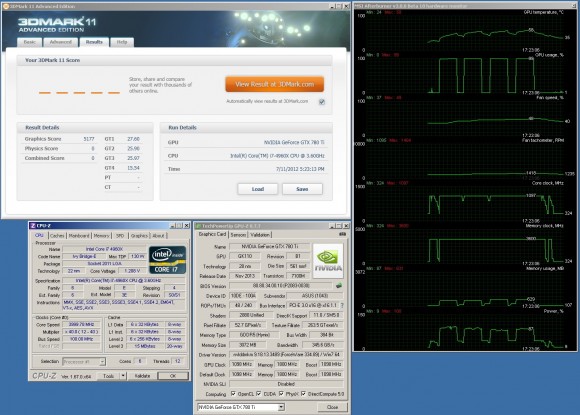Click the Graphics Score value 5177
580x415 pixels.
click(x=89, y=139)
